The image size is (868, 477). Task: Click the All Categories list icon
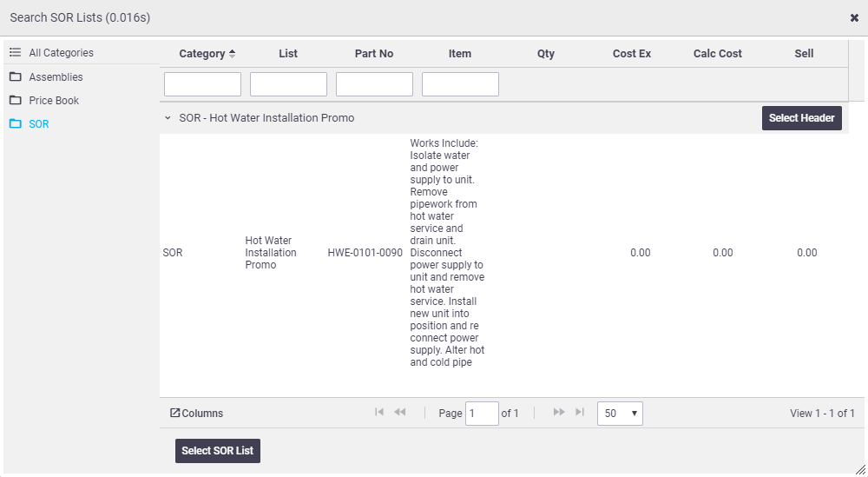[16, 53]
